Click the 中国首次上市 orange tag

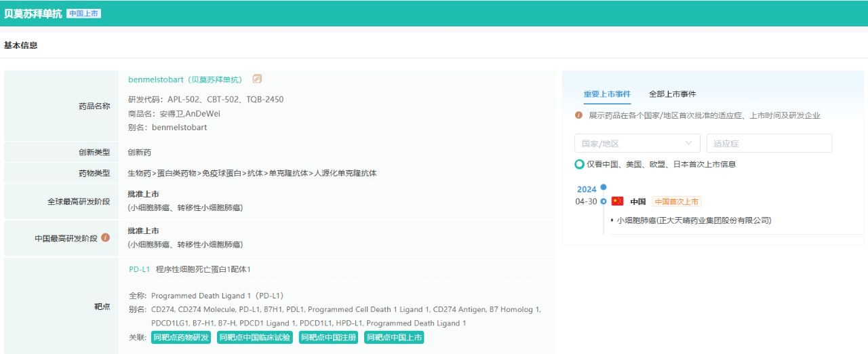click(x=677, y=201)
